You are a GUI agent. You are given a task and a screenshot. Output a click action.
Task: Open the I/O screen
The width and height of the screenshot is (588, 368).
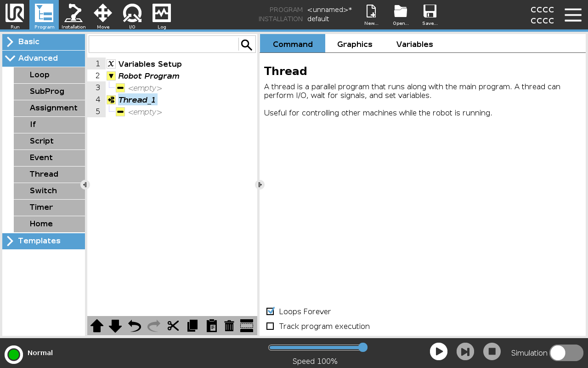click(x=132, y=16)
